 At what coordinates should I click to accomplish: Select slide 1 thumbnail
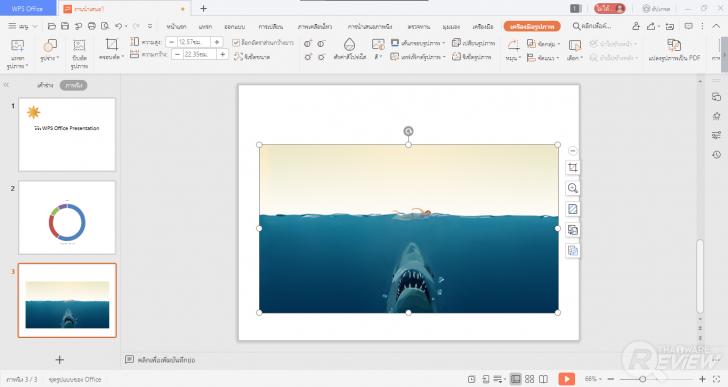67,135
